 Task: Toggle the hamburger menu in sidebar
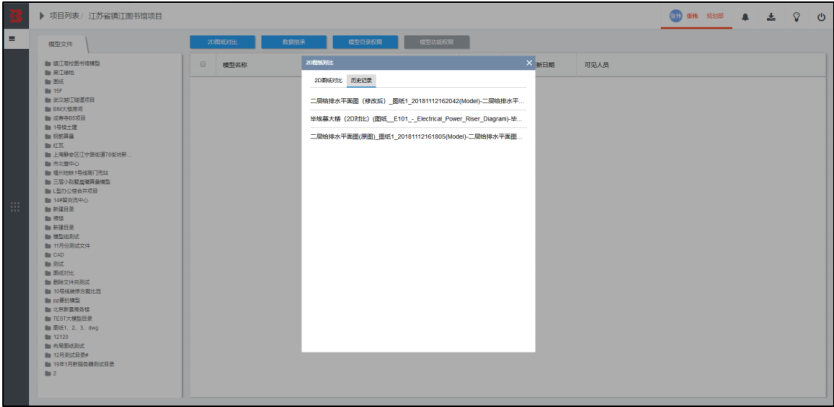coord(12,38)
